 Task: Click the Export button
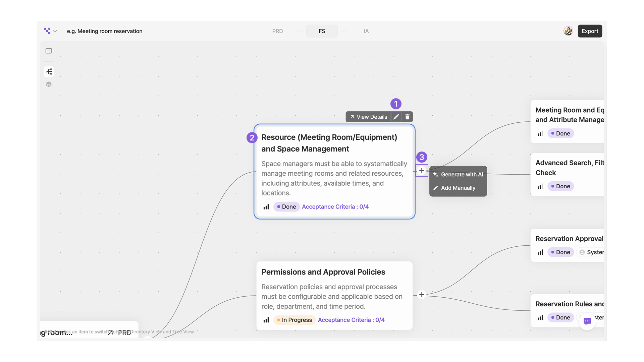(590, 31)
